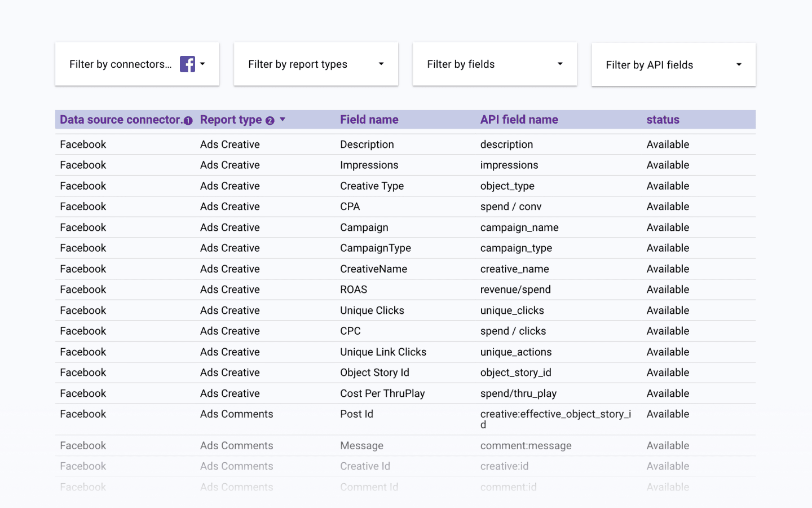Image resolution: width=812 pixels, height=508 pixels.
Task: Click the unique_clicks API field cell
Action: [x=512, y=310]
